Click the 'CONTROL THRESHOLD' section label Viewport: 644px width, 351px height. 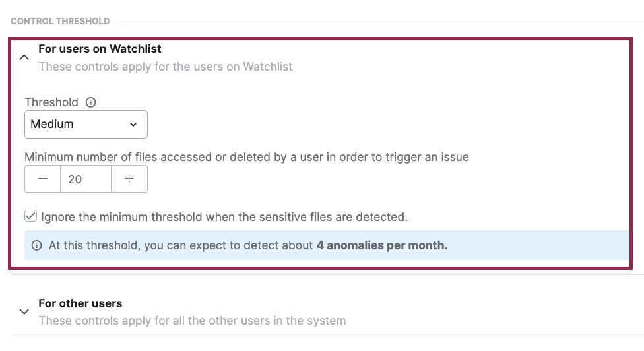point(60,21)
